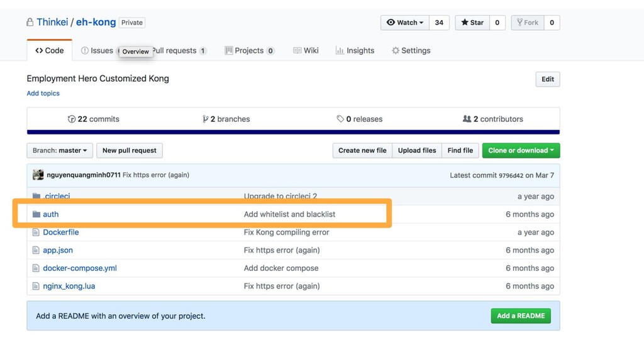Click the fork count 0

coord(552,23)
